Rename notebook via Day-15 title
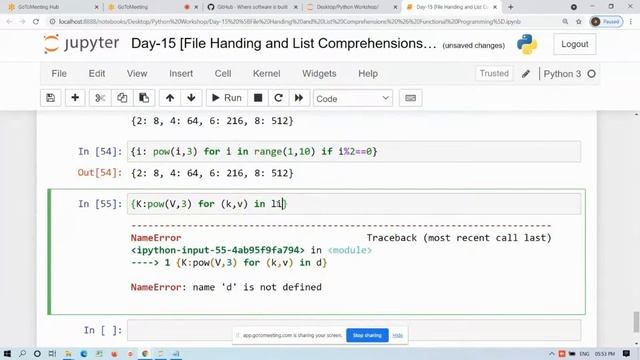This screenshot has width=640, height=360. coord(283,43)
